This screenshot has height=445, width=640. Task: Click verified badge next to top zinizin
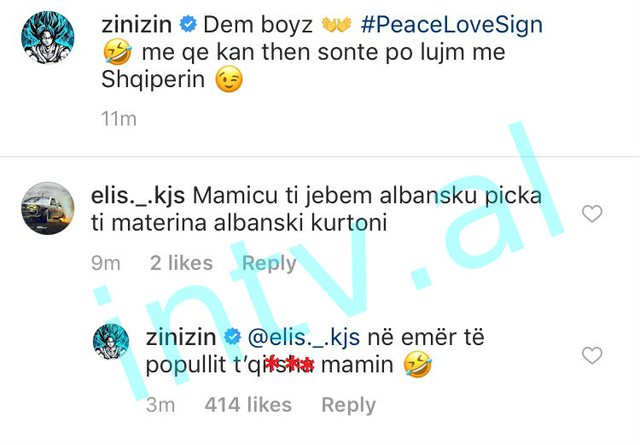[188, 24]
